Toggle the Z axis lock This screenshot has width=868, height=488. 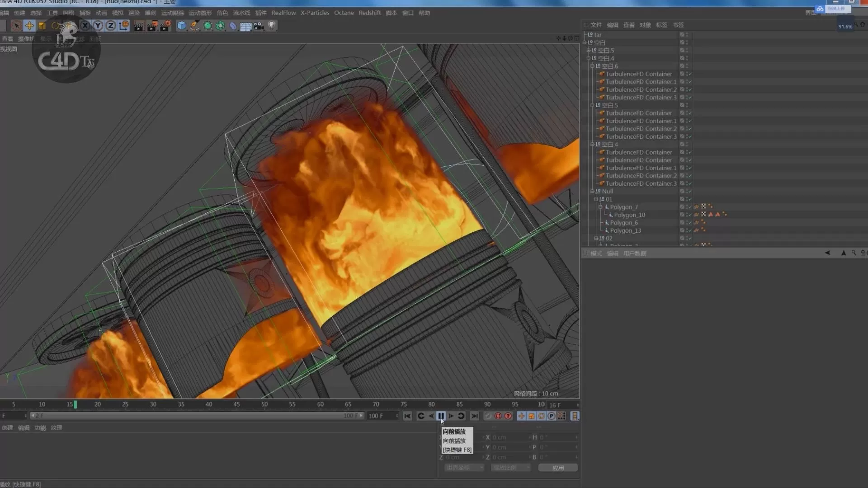111,26
